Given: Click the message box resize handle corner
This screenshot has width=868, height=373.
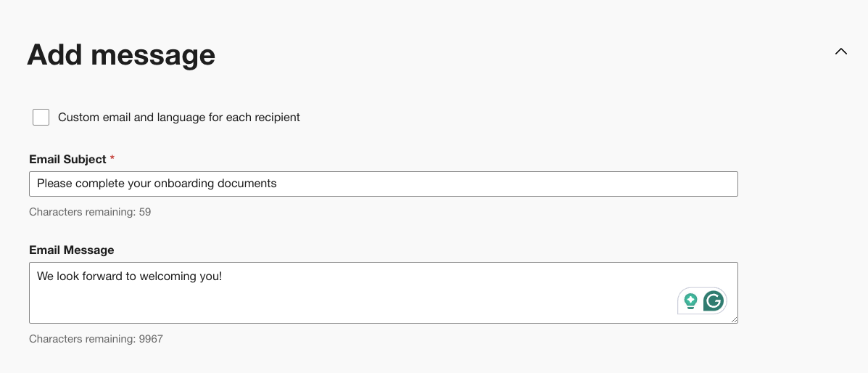Looking at the screenshot, I should coord(734,319).
